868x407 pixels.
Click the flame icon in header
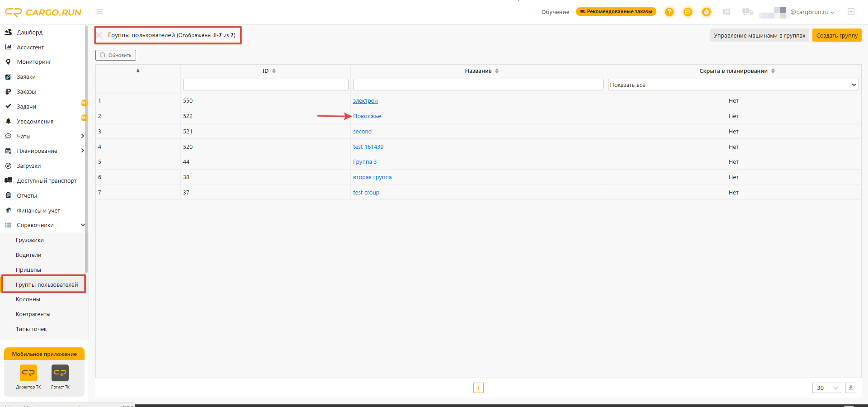tap(706, 12)
